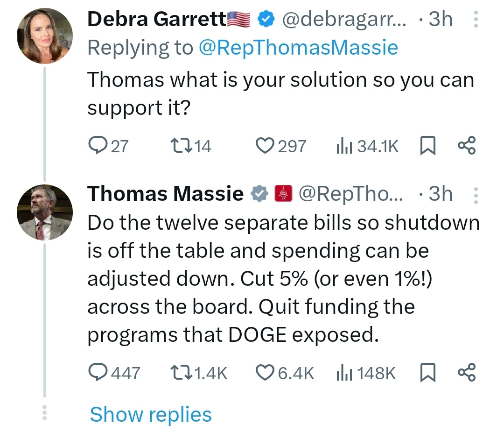Show replies to Thomas Massie's tweet

[x=150, y=414]
